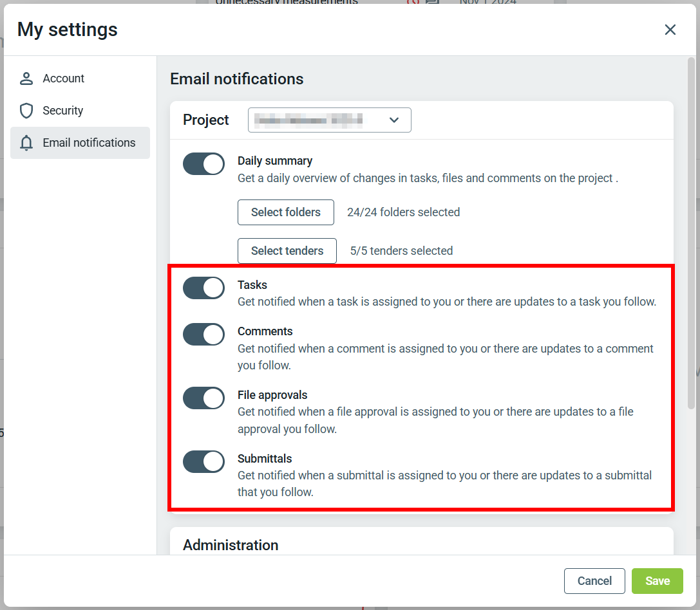Image resolution: width=700 pixels, height=610 pixels.
Task: Click the Email notifications bell icon
Action: pos(26,143)
